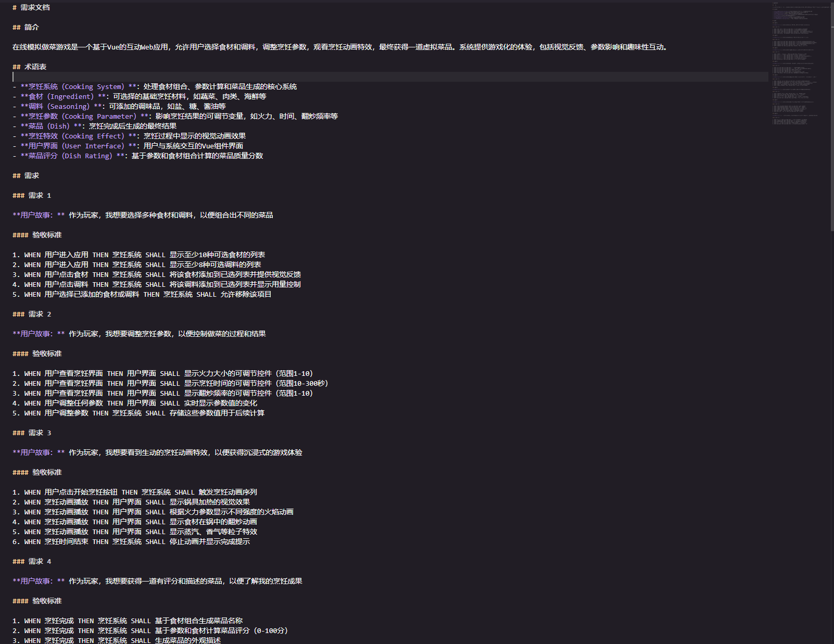Click the line with '范围10-300秒'
This screenshot has width=834, height=644.
tap(170, 383)
